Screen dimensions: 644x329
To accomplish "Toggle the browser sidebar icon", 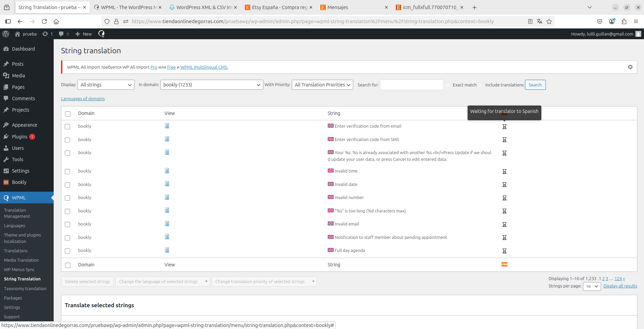I will [8, 21].
